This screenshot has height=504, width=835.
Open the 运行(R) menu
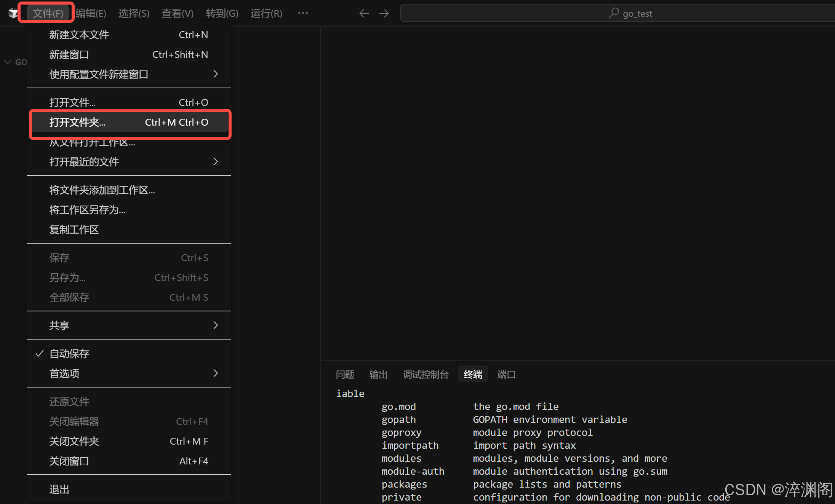(266, 13)
